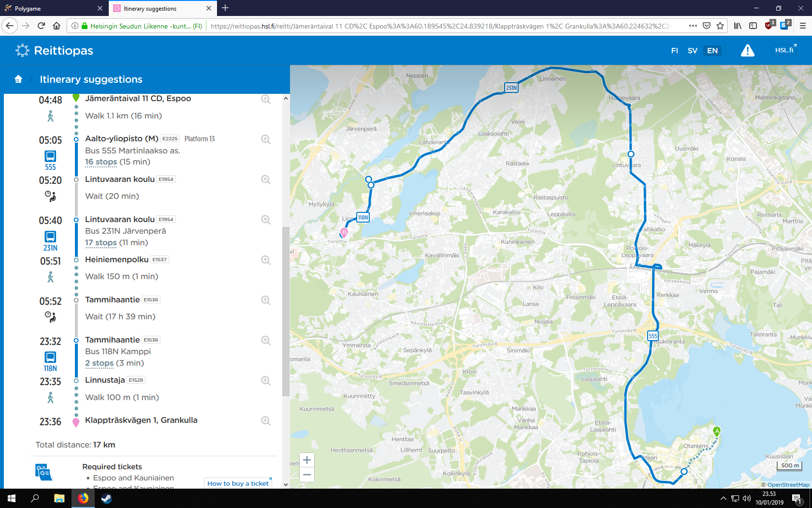Zoom to Aalto-yliopisto stop with magnifier icon

(266, 139)
